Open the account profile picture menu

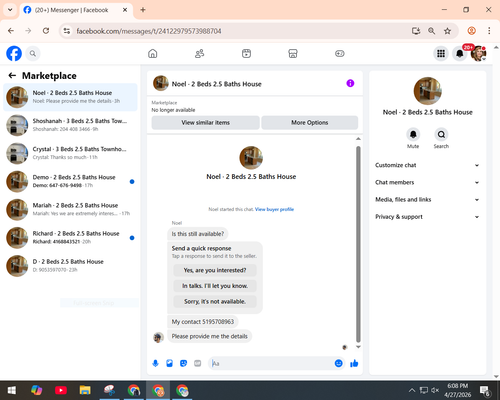478,53
